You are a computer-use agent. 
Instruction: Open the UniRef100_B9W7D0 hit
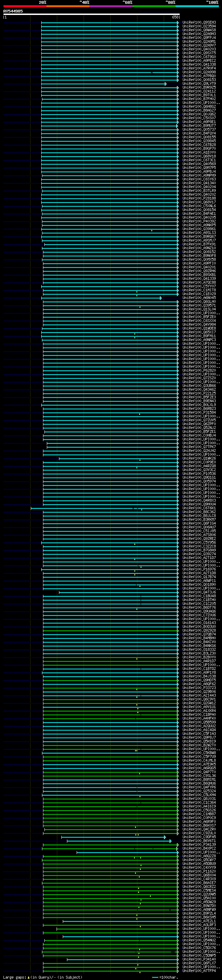199,906
